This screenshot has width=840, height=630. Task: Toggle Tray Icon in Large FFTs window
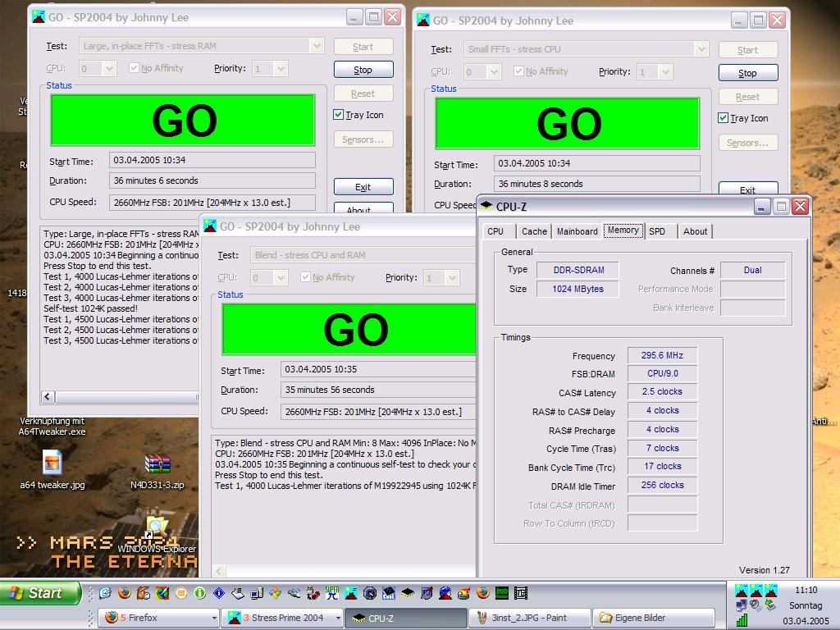click(x=338, y=114)
